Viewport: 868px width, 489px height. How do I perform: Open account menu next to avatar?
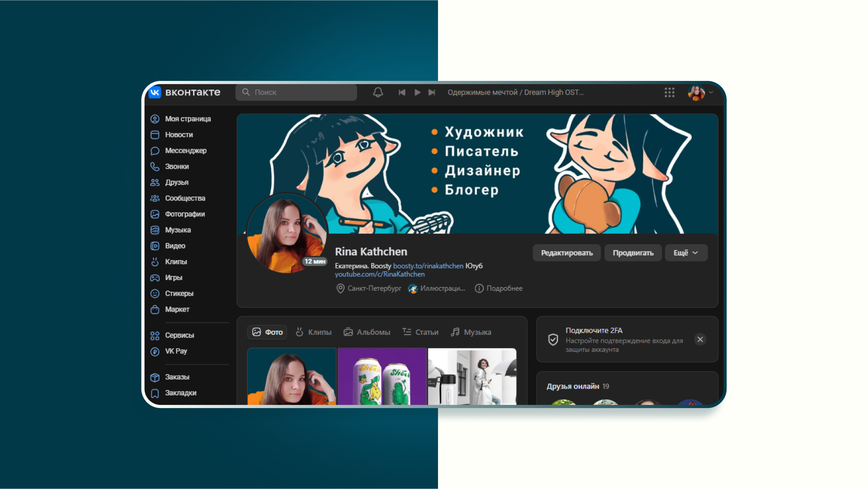pos(711,92)
